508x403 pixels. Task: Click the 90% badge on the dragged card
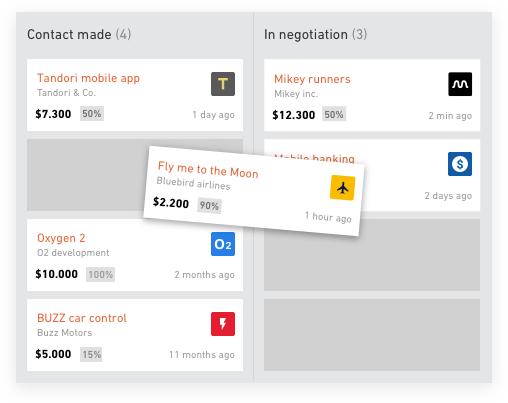point(209,206)
